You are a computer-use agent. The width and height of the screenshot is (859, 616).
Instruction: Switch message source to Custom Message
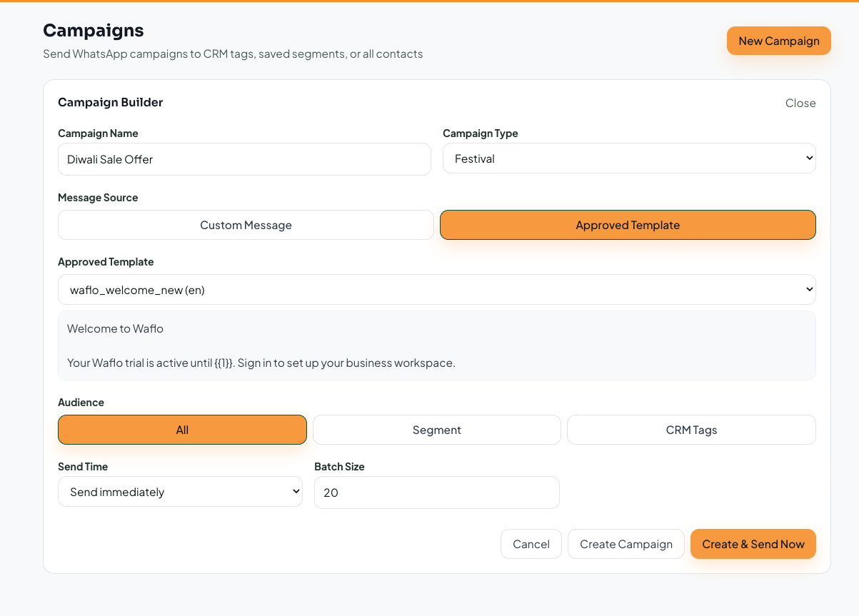tap(246, 225)
